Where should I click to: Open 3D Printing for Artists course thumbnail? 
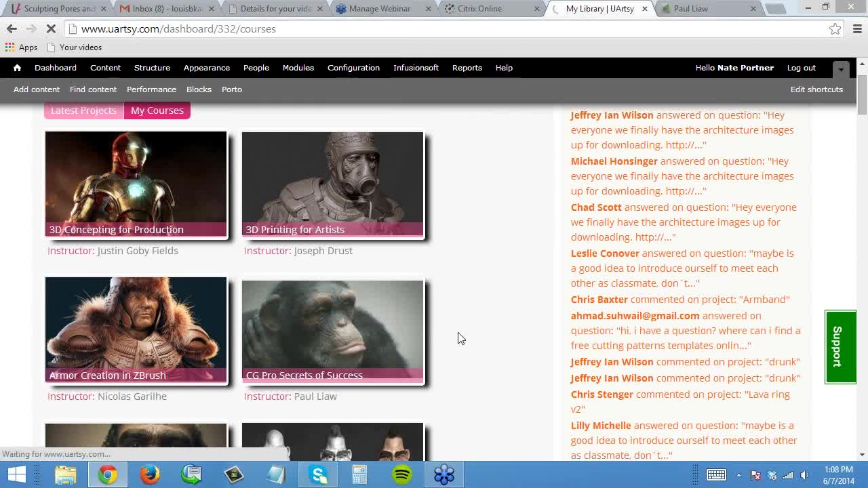click(332, 184)
